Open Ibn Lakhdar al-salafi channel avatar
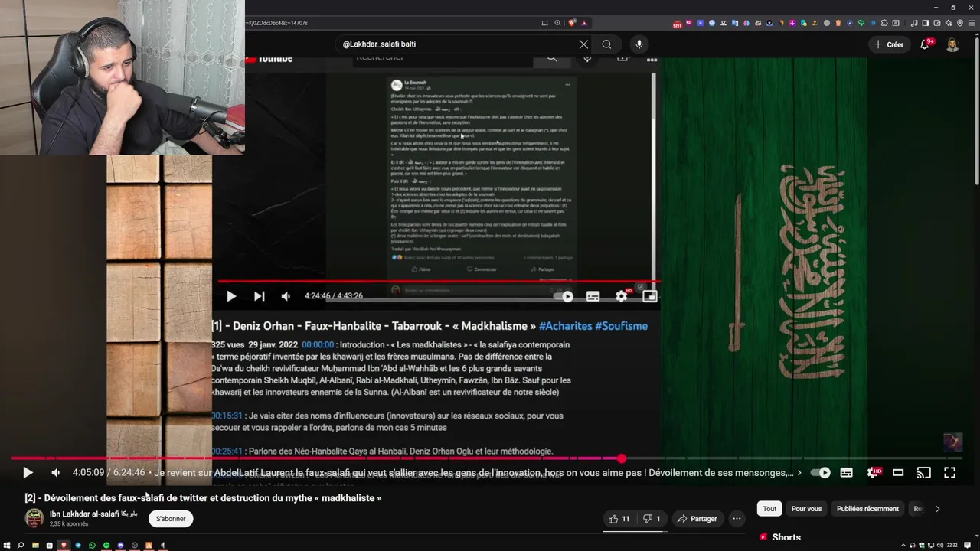This screenshot has height=551, width=980. (34, 518)
